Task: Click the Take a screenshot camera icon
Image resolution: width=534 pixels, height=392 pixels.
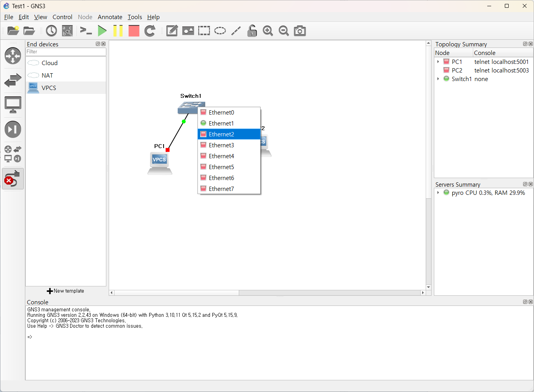Action: tap(300, 31)
